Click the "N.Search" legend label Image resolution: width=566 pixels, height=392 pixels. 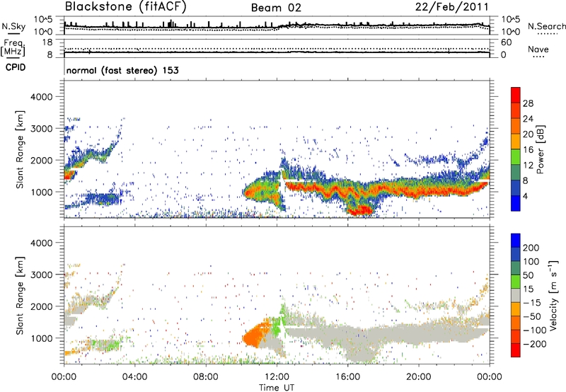[x=546, y=26]
